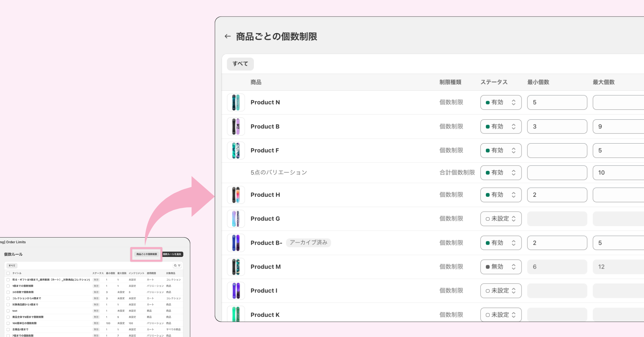Focus Product B- minimum quantity field
Screen dimensions: 644x337
coord(557,243)
